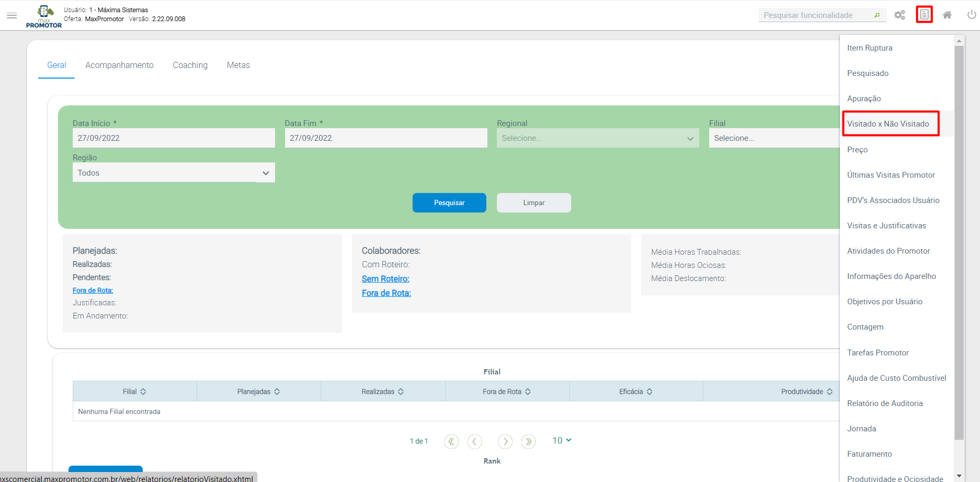Image resolution: width=980 pixels, height=482 pixels.
Task: Go to the last page of results
Action: 528,441
